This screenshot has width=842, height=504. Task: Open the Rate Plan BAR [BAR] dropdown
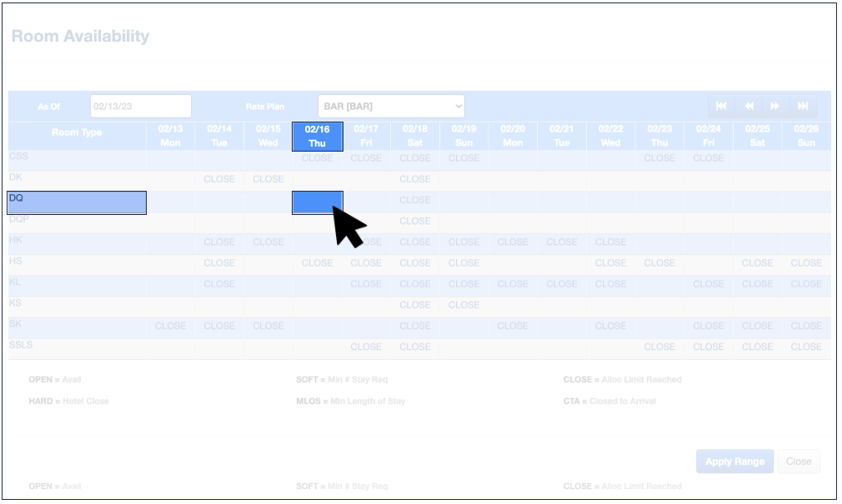click(x=391, y=107)
